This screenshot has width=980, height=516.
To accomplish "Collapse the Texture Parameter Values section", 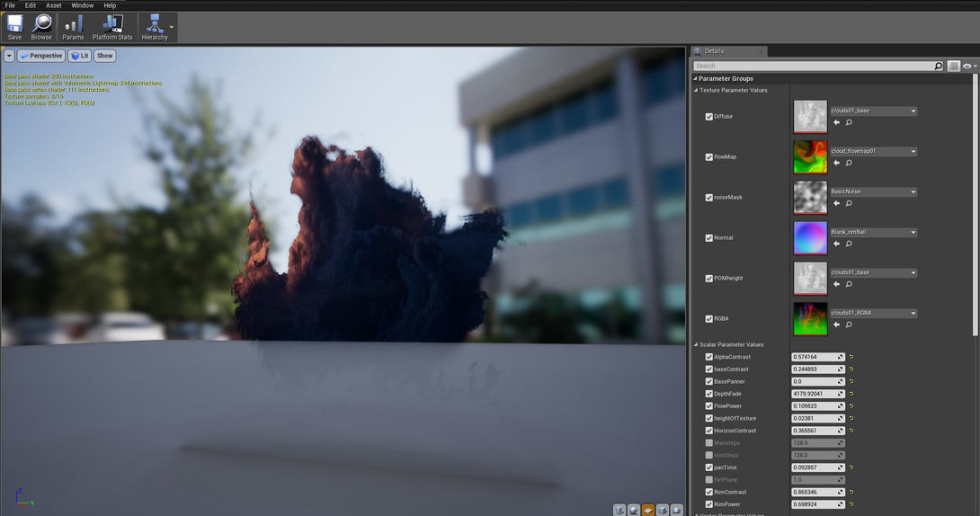I will 696,91.
